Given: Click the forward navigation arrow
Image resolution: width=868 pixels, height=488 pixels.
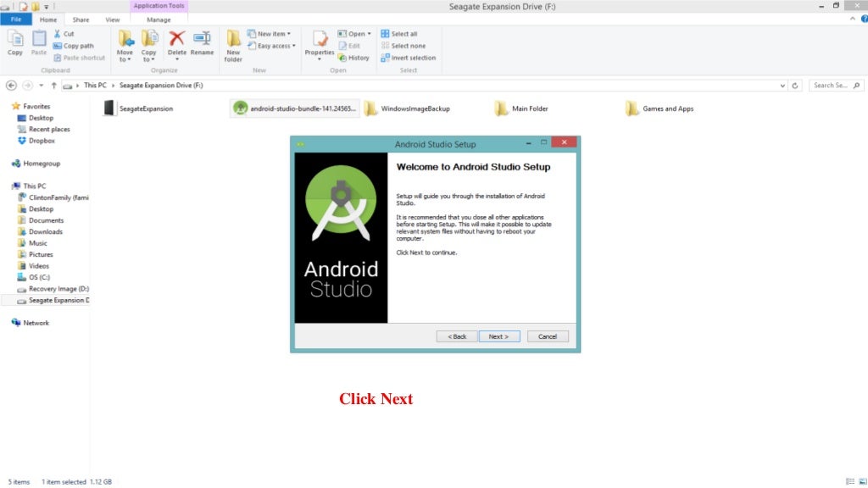Looking at the screenshot, I should [27, 86].
